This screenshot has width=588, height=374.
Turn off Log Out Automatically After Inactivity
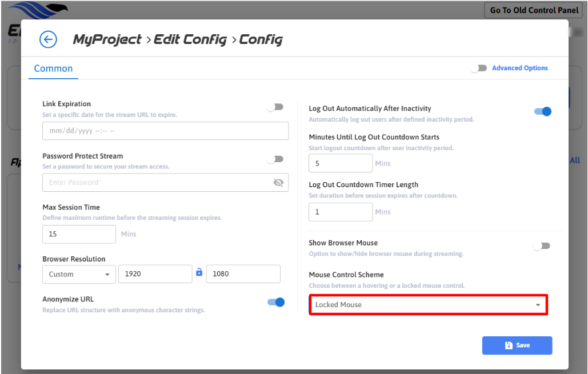[542, 111]
